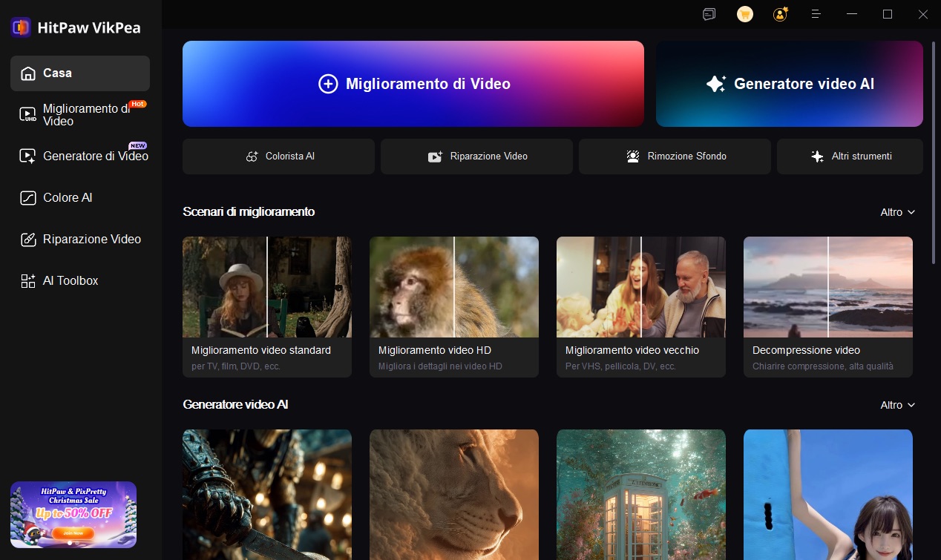Click the shopping cart icon at the top
Screen dimensions: 941x560
[x=744, y=14]
